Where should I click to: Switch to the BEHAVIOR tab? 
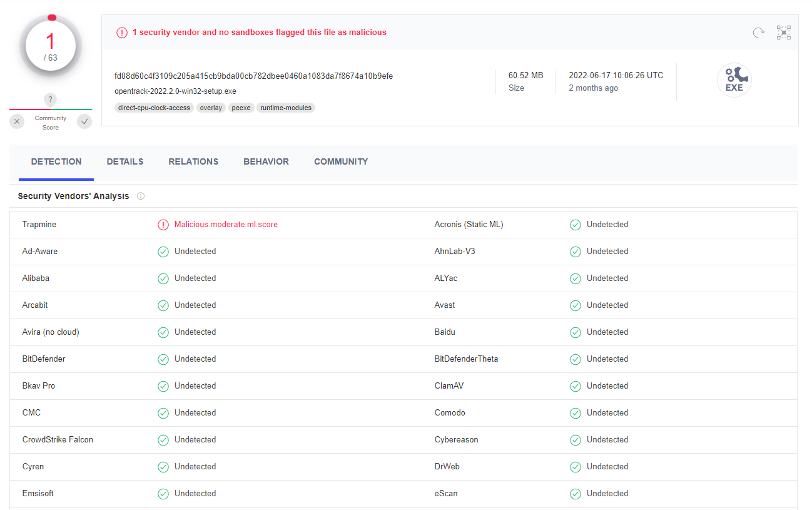click(x=266, y=161)
